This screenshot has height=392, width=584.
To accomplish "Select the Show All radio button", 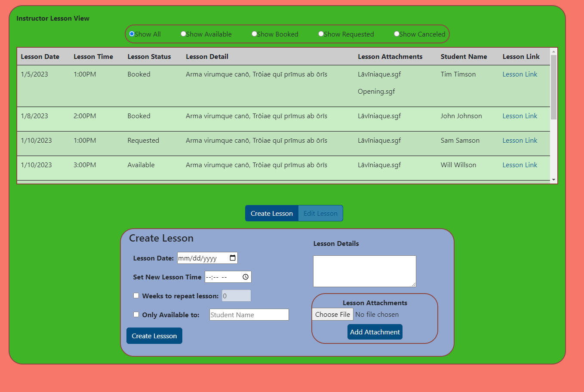I will click(x=132, y=34).
